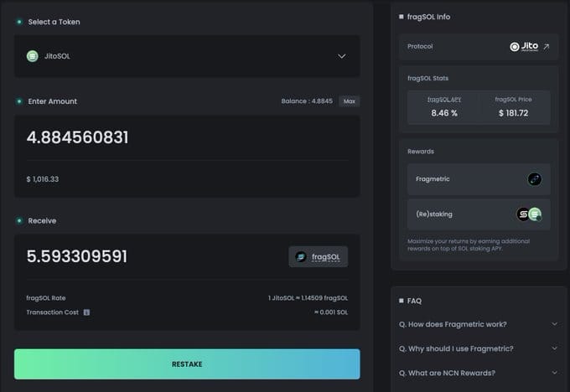Click the fragSOL APY label
Viewport: 570px width, 392px height.
(444, 100)
